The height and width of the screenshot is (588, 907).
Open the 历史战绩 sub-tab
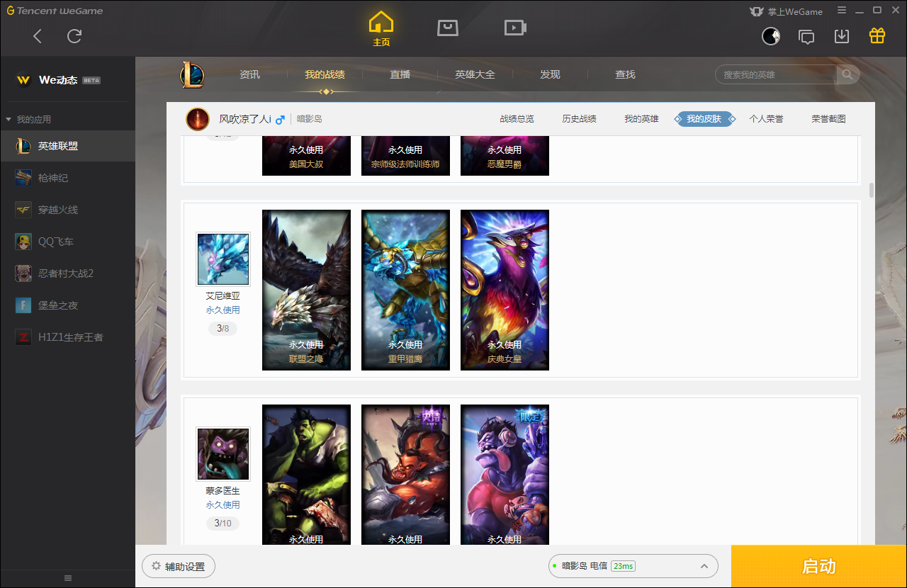pos(579,119)
